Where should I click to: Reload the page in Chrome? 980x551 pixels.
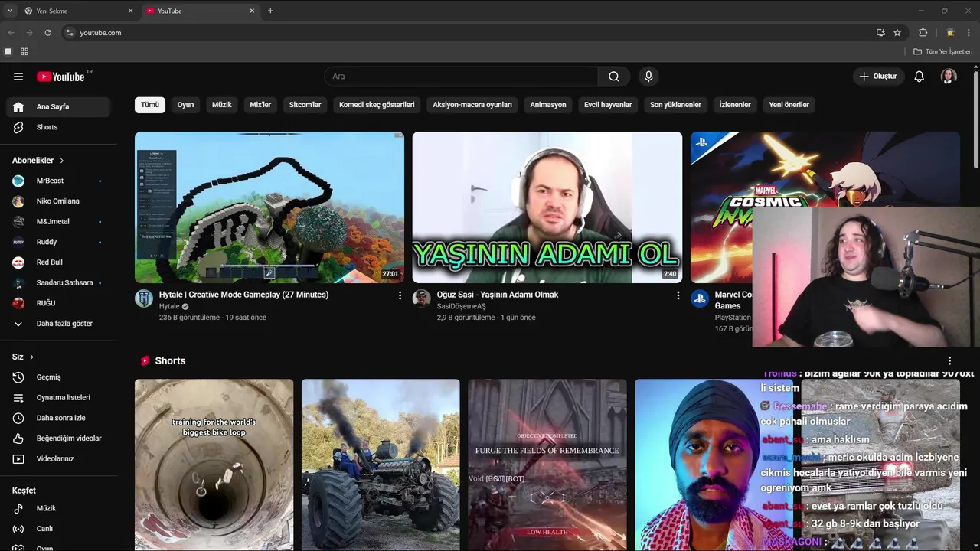click(47, 33)
